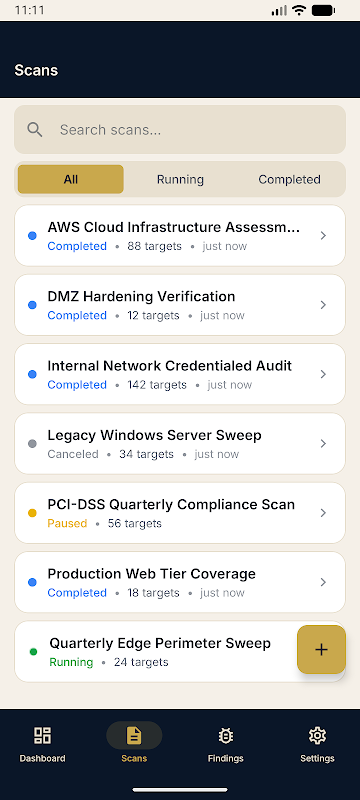
Task: Expand DMZ Hardening Verification chevron
Action: tap(323, 305)
